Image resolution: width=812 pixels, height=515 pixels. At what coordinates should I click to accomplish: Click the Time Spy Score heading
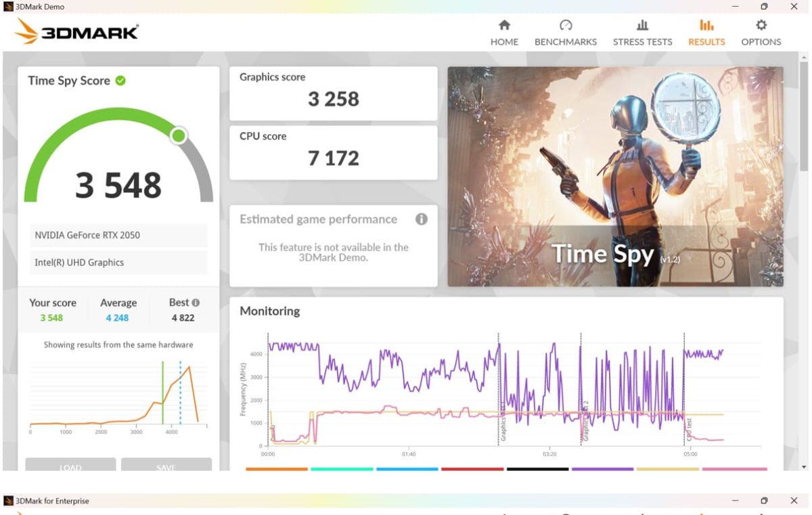68,81
